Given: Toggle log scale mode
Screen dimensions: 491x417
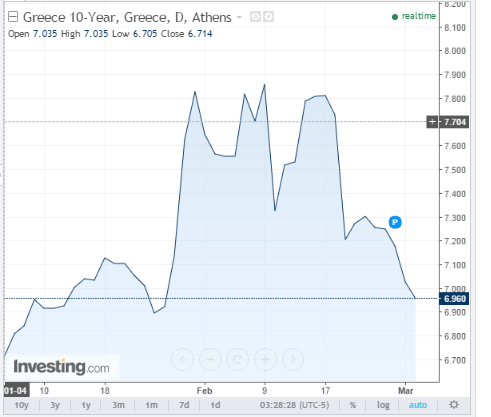Looking at the screenshot, I should pyautogui.click(x=383, y=405).
